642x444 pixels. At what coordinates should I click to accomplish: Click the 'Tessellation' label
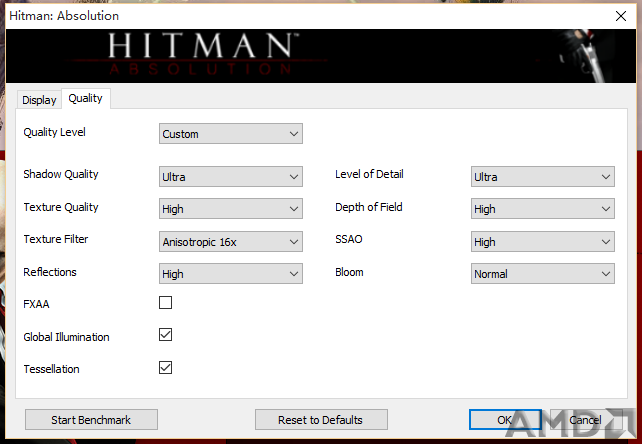click(51, 369)
